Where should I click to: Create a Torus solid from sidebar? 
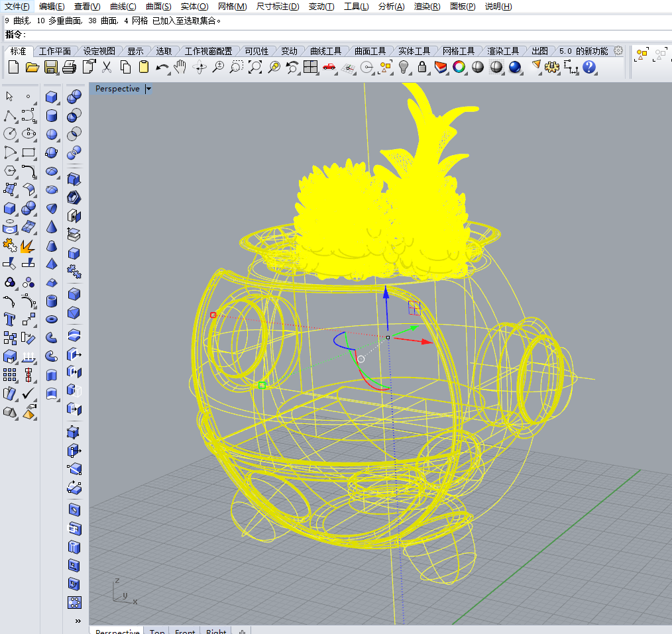coord(52,319)
